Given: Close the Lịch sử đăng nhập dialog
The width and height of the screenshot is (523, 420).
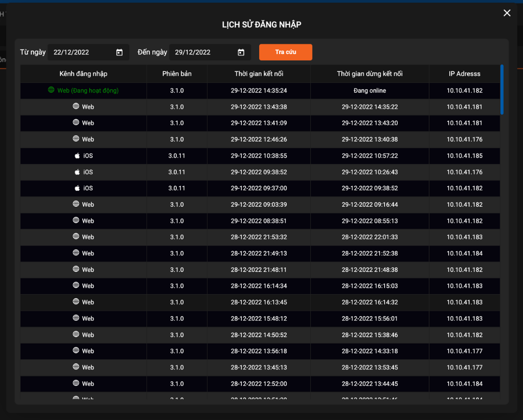Looking at the screenshot, I should [507, 13].
